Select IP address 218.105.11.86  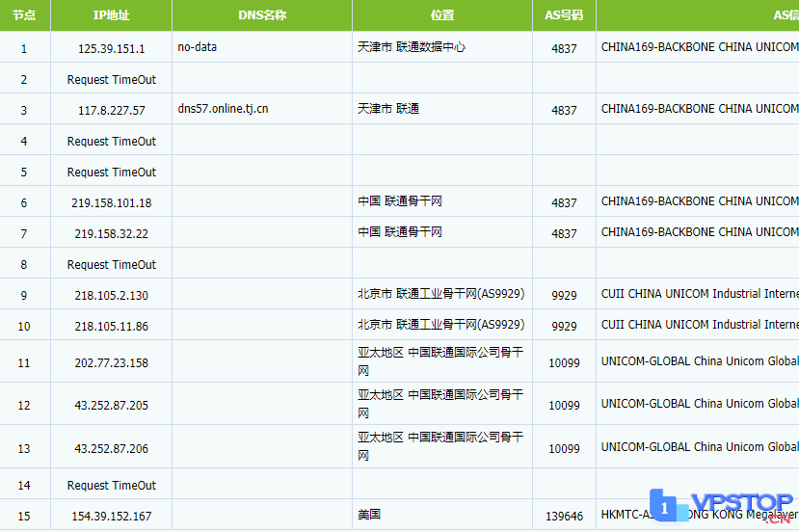tap(111, 327)
